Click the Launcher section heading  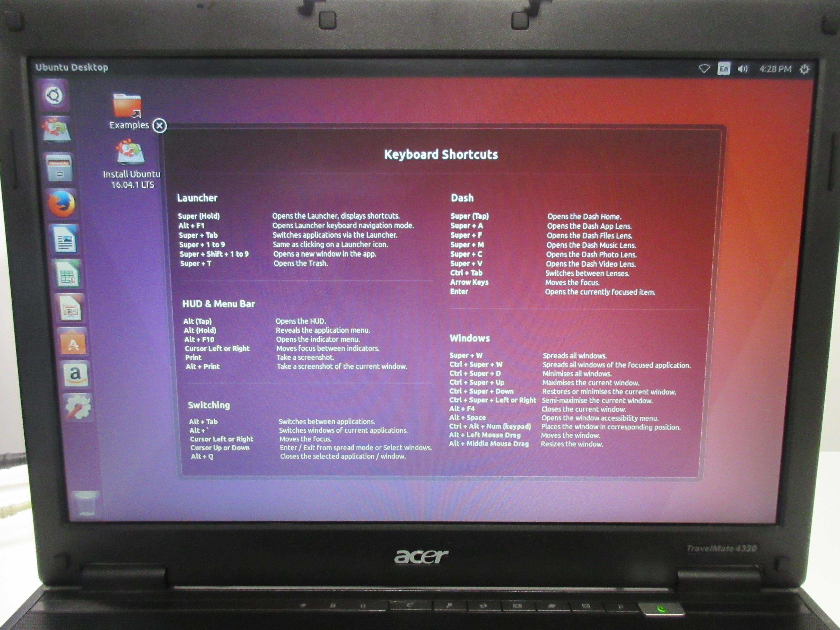197,198
